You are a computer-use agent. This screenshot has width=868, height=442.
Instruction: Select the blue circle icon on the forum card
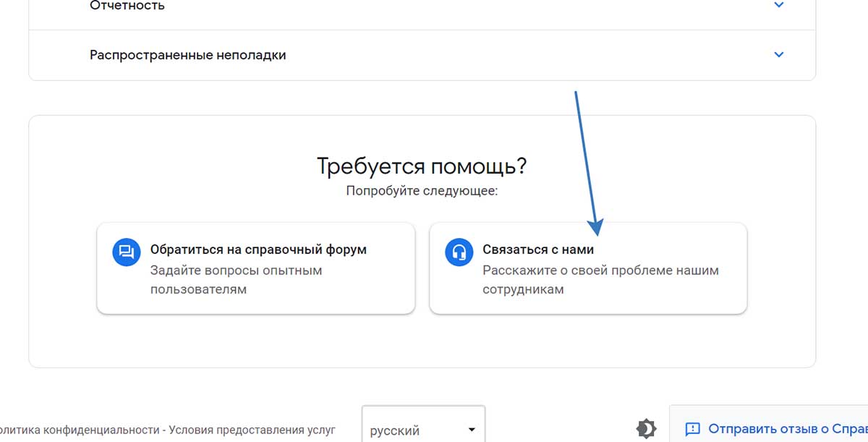coord(125,252)
